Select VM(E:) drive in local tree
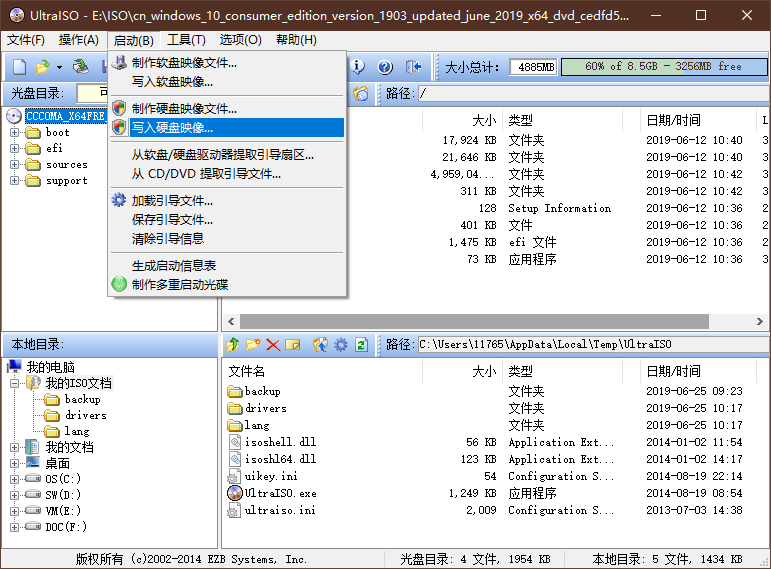 [63, 510]
